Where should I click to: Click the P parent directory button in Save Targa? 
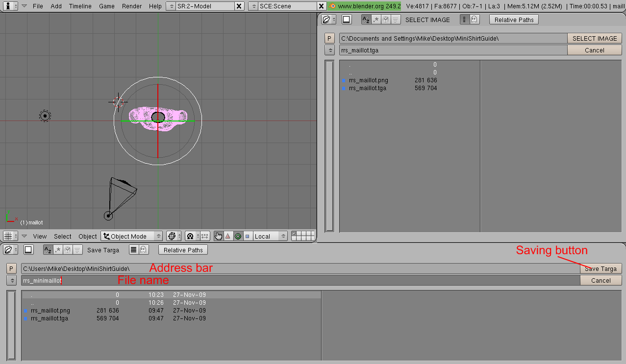(12, 268)
